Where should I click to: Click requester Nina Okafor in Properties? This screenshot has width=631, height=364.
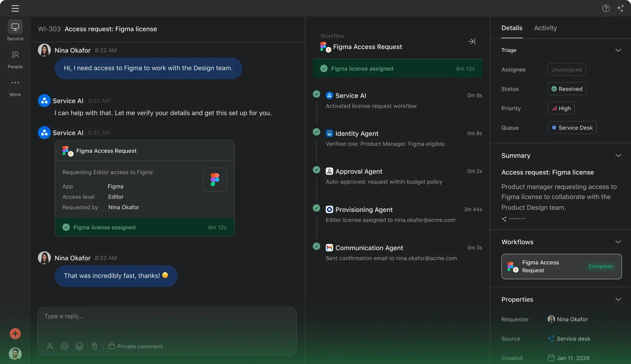tap(568, 319)
